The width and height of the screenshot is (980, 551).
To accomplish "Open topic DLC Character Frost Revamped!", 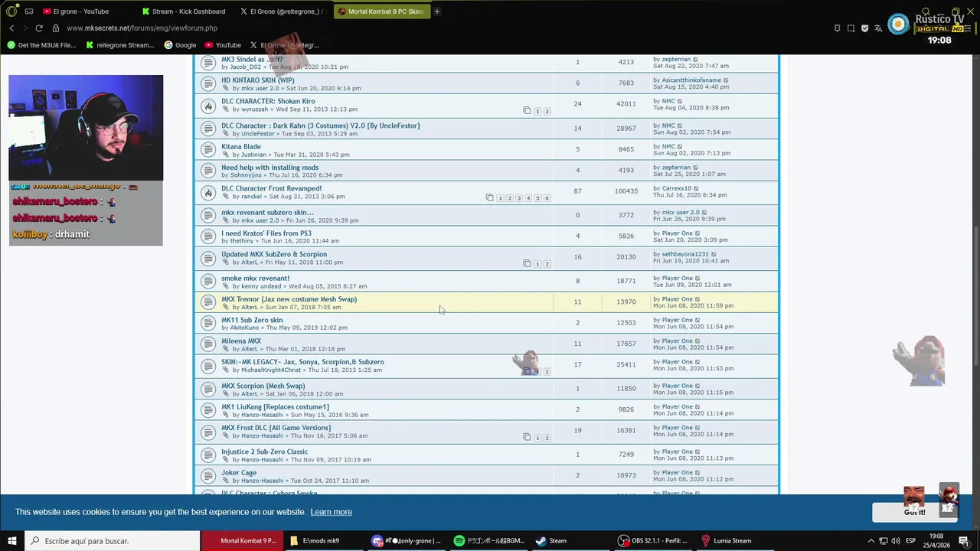I will [271, 188].
